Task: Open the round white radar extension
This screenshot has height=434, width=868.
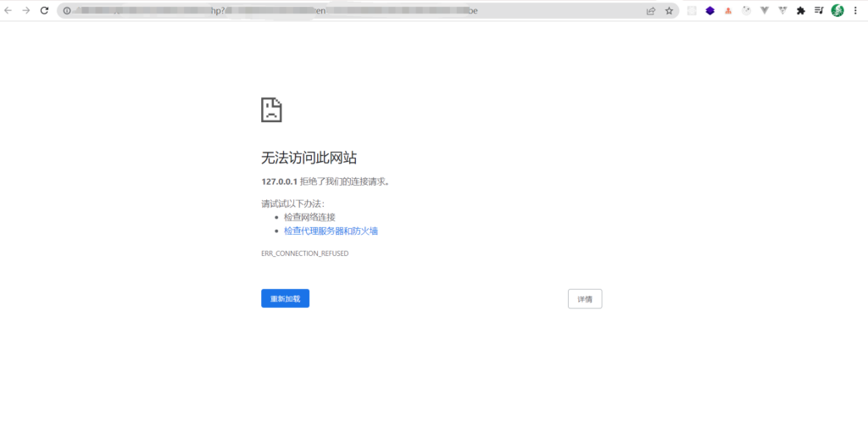Action: (746, 10)
